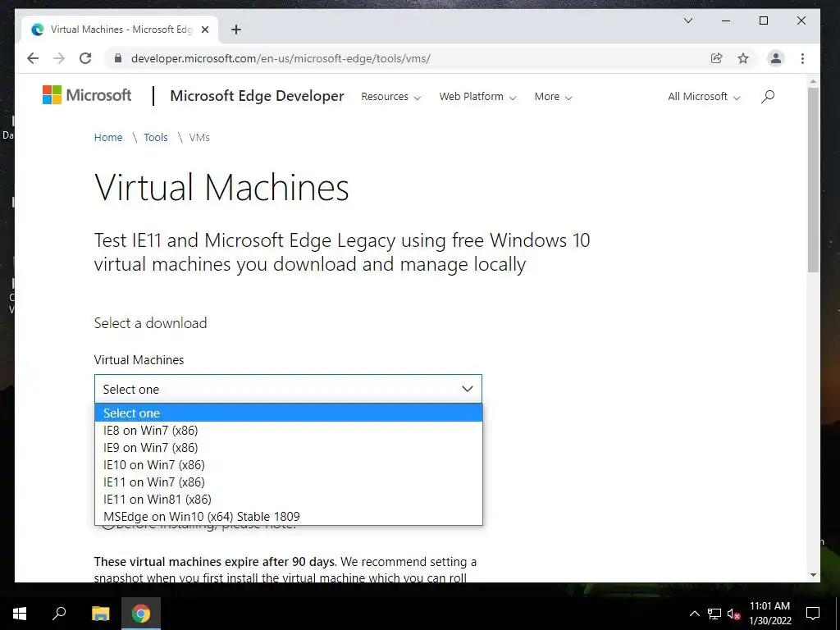Go to Tools breadcrumb

pos(155,138)
